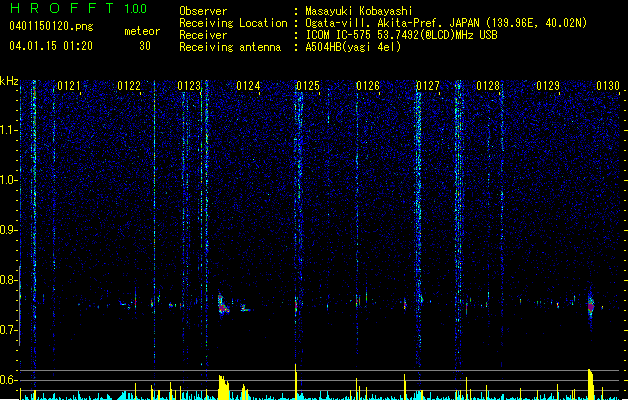
Task: Click time marker 0128
Action: click(x=488, y=86)
